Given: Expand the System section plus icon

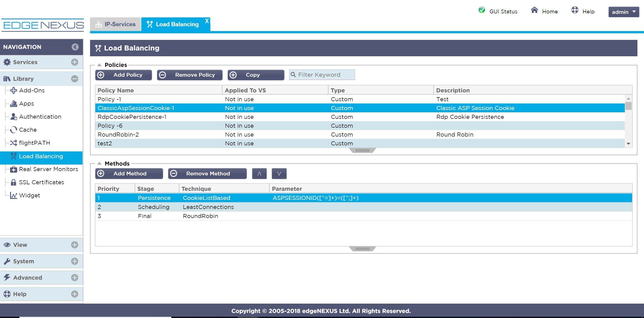Looking at the screenshot, I should coord(74,261).
